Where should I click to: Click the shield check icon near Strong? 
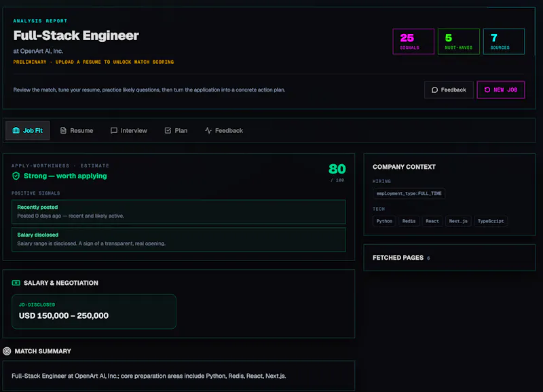click(x=16, y=176)
